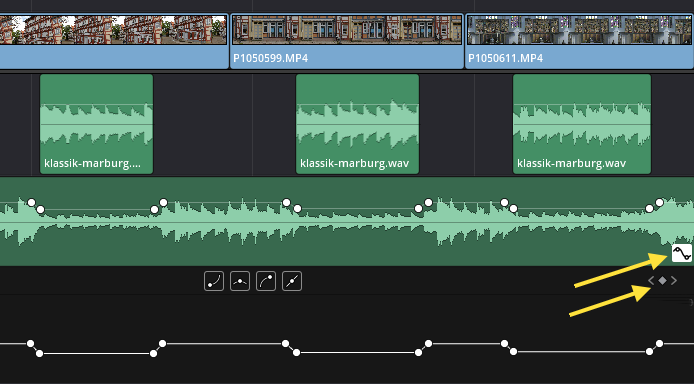Jump to next keyframe arrow
This screenshot has height=384, width=694.
pos(674,280)
